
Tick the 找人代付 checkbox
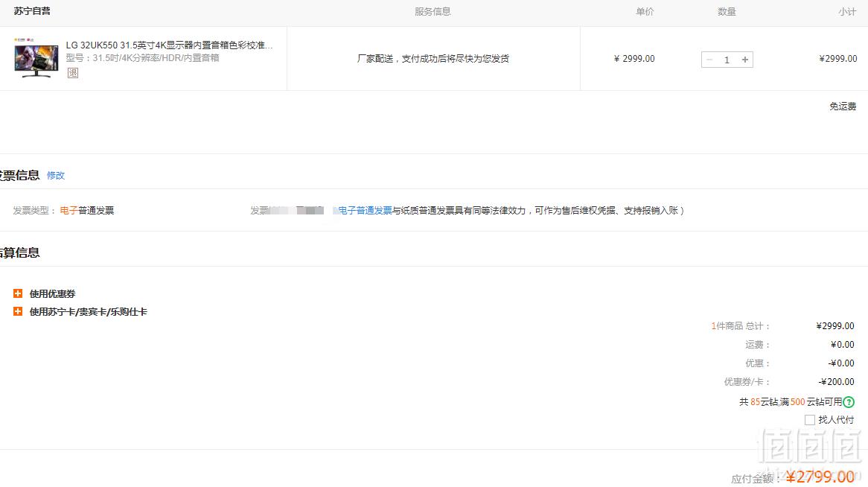[x=810, y=420]
